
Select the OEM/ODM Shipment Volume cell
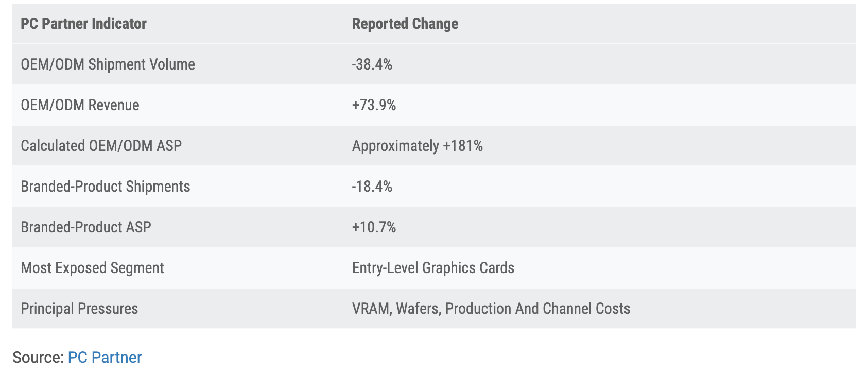tap(108, 64)
